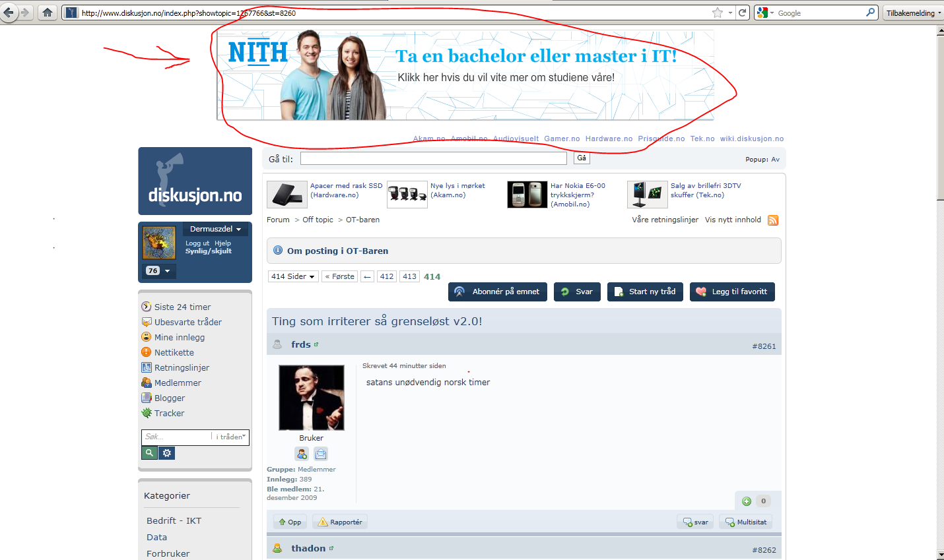Click the previous page arrow button

pyautogui.click(x=368, y=276)
